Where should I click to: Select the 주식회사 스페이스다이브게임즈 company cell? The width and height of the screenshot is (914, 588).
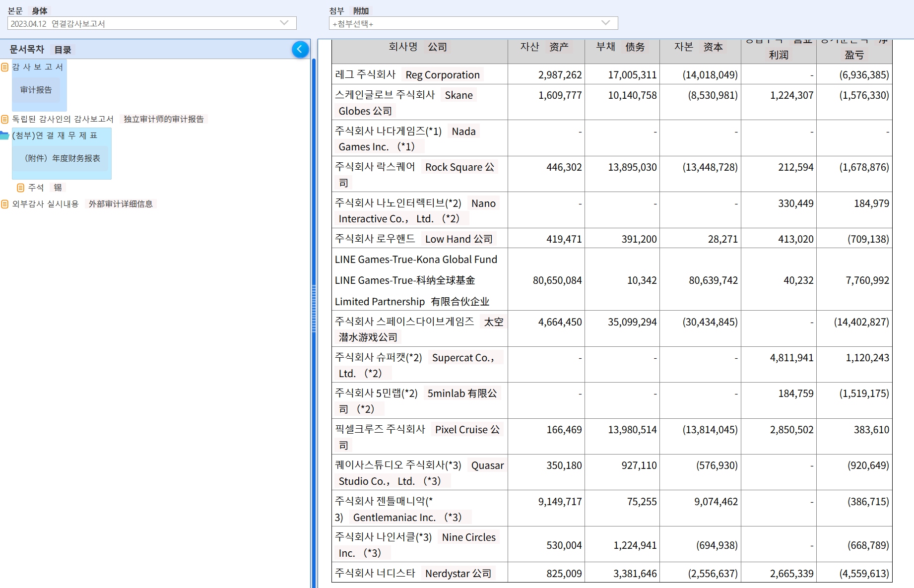420,329
